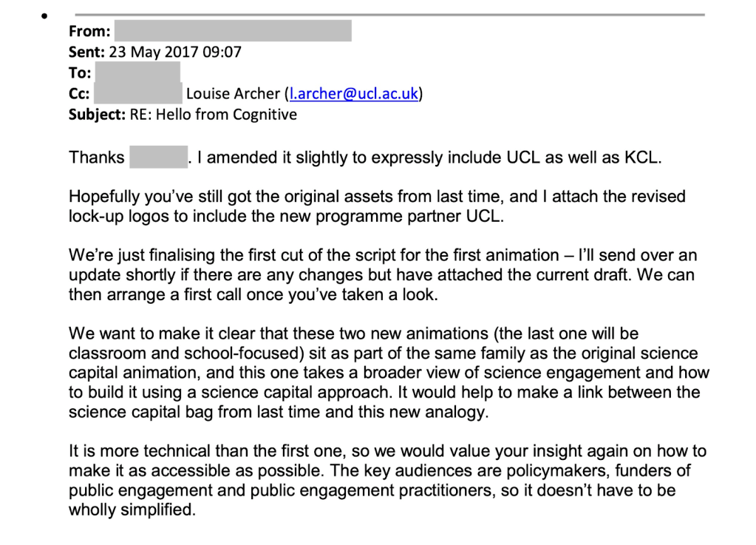This screenshot has height=545, width=756.
Task: Click the paragraph starting We want to make
Action: point(388,373)
